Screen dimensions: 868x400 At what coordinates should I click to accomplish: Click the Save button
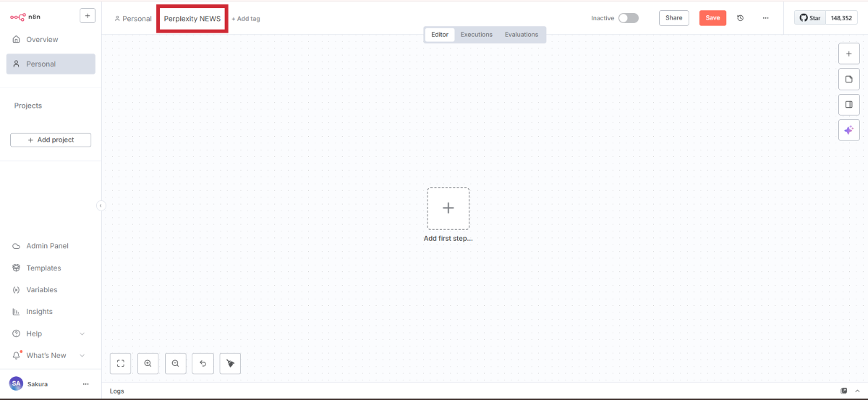[712, 18]
